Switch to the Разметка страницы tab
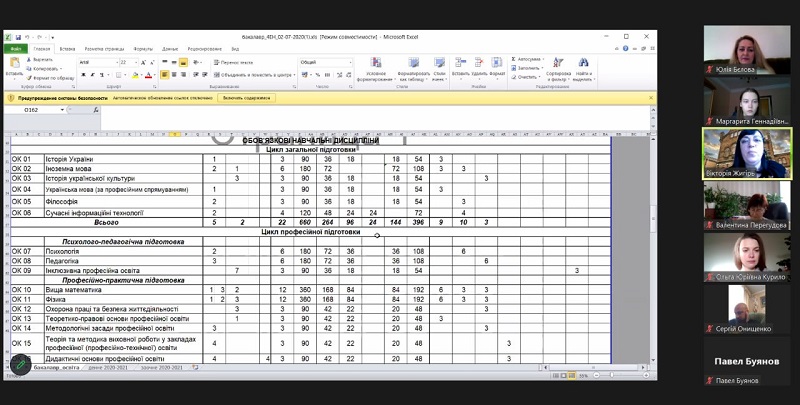The image size is (800, 405). [x=105, y=49]
